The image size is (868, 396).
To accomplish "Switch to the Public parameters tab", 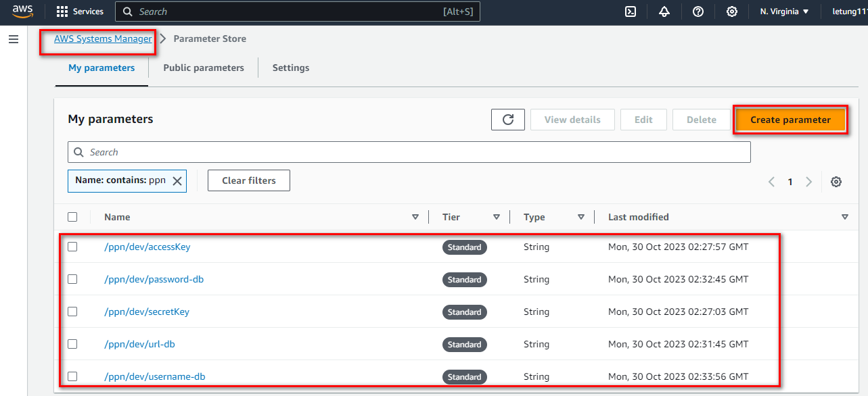I will tap(204, 68).
